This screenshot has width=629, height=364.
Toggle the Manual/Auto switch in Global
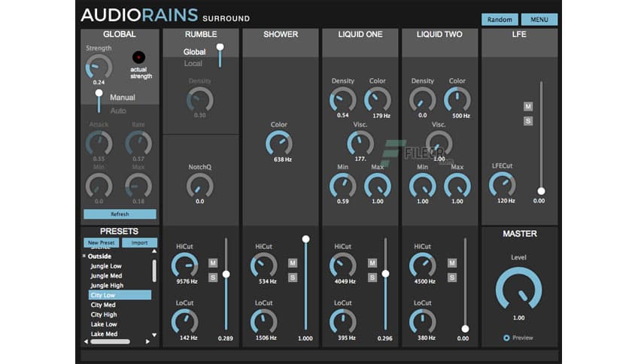coord(99,102)
